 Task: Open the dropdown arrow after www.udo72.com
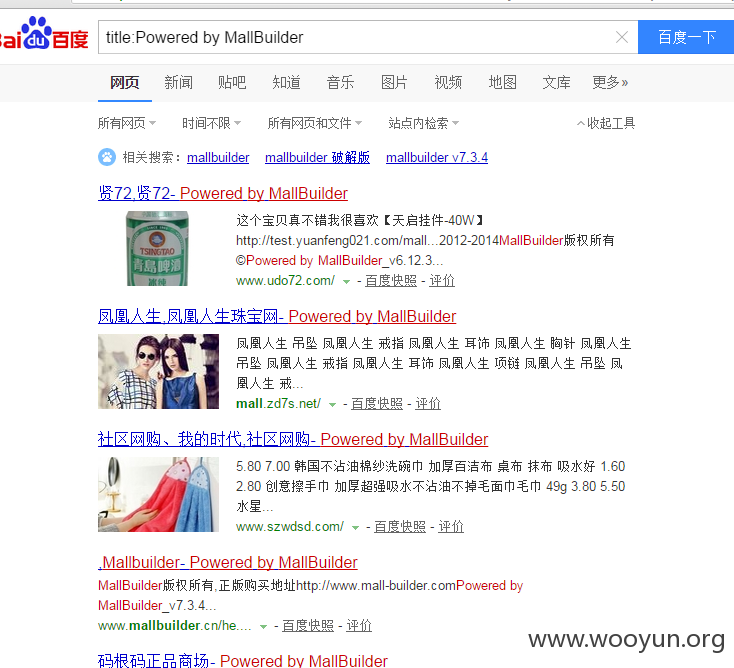(346, 281)
